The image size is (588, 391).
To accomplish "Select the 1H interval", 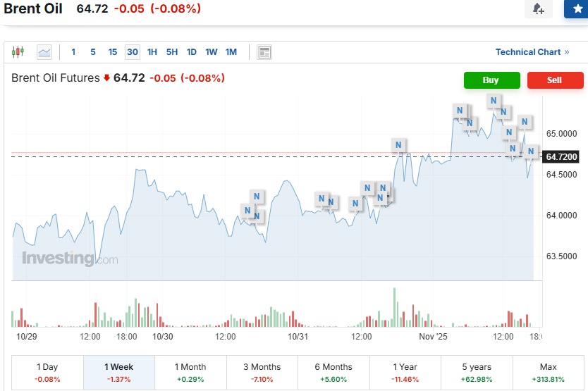I will pyautogui.click(x=152, y=52).
